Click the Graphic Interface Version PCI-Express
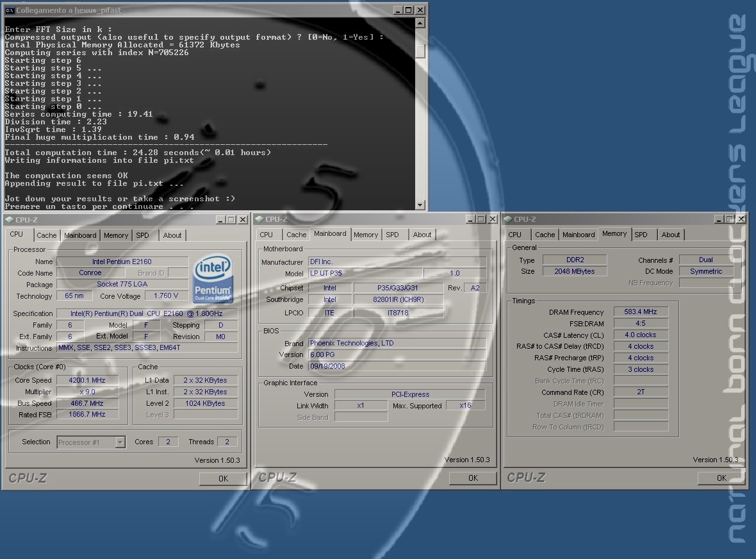The image size is (756, 559). pos(410,394)
